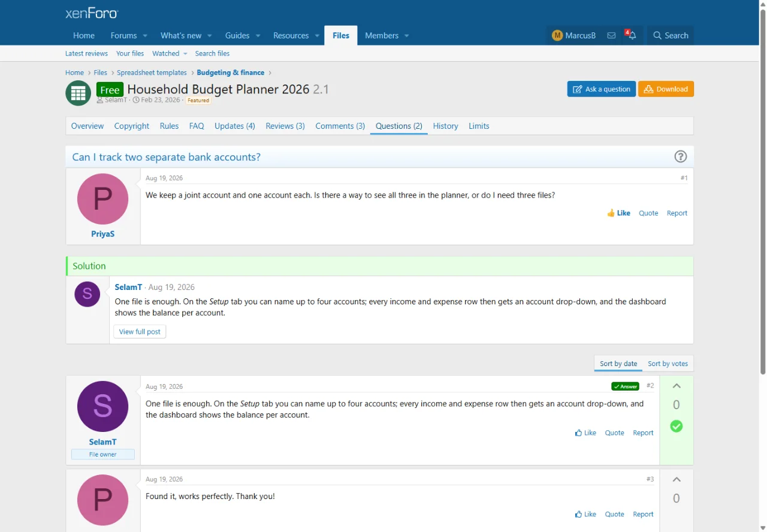Like post #3 thank-you reply
The height and width of the screenshot is (532, 767).
pos(585,514)
